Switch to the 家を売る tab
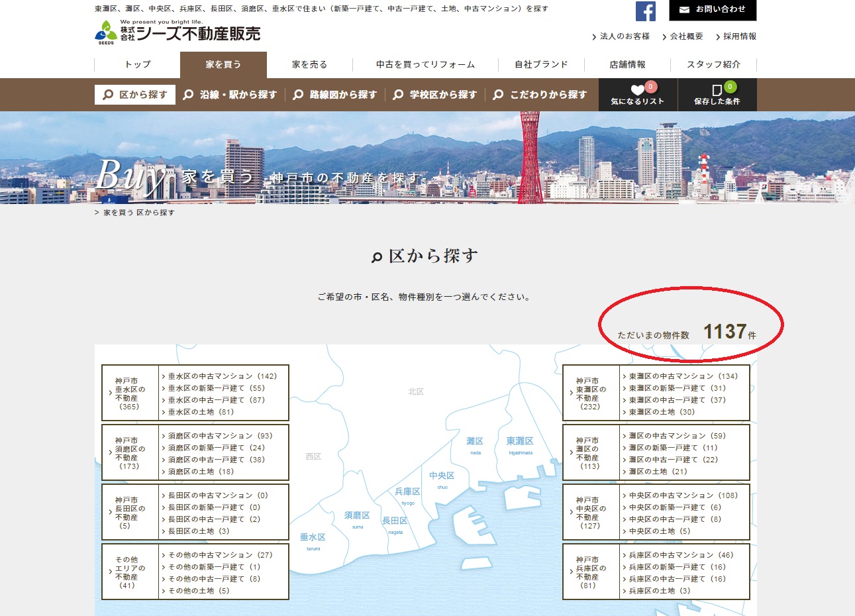Screen dimensions: 855x616 [x=309, y=65]
